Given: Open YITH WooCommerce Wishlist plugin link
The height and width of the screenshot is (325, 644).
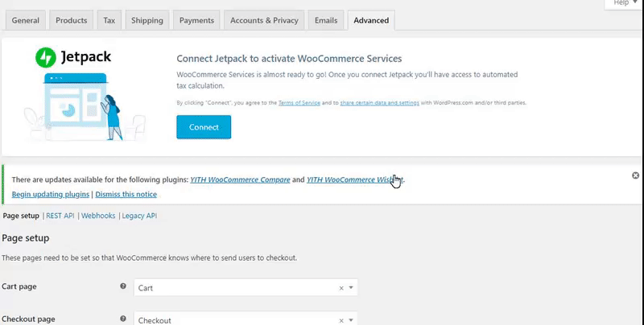Looking at the screenshot, I should click(x=355, y=179).
